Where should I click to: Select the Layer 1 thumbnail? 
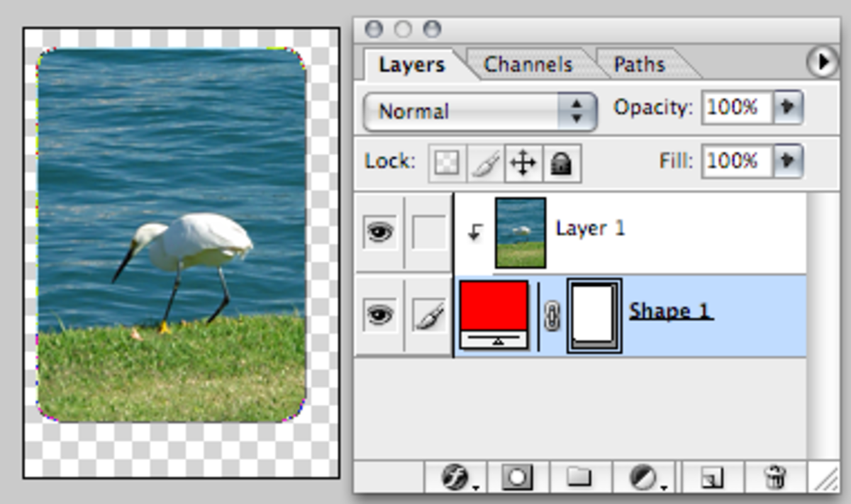[521, 233]
